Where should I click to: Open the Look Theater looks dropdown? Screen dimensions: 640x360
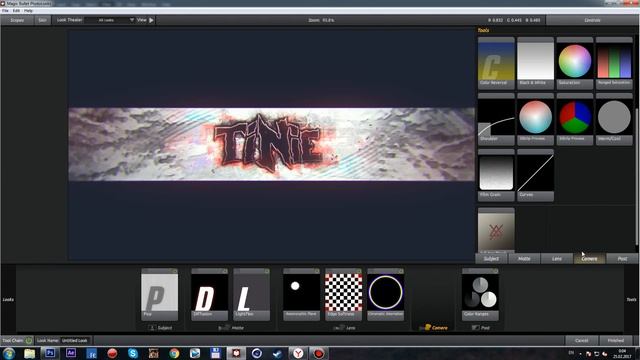(x=110, y=20)
